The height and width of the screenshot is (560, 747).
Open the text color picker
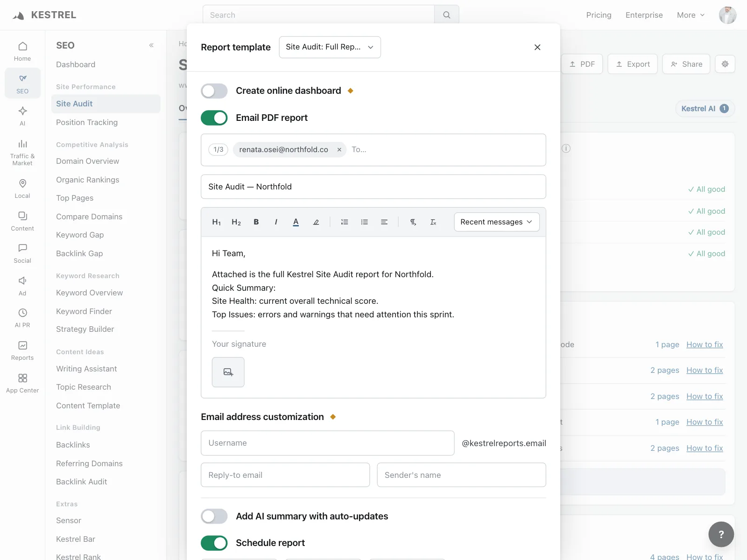296,222
